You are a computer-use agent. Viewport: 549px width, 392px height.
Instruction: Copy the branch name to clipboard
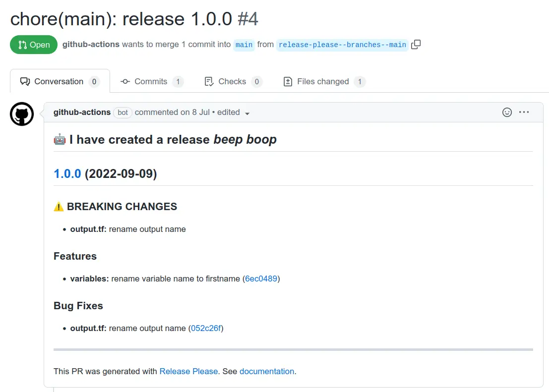416,44
